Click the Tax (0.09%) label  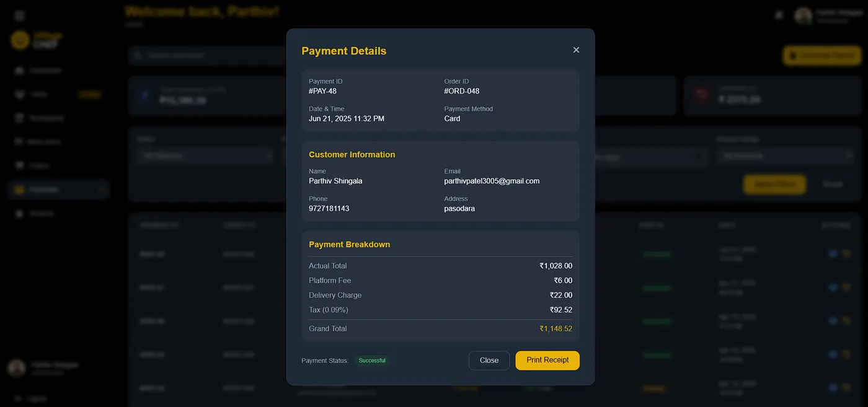tap(329, 310)
